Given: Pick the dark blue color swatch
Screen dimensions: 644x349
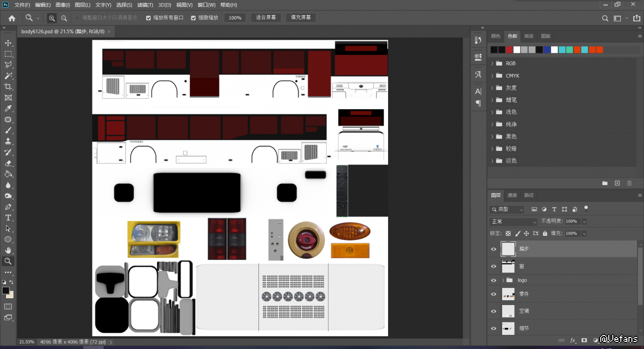Looking at the screenshot, I should [x=546, y=50].
